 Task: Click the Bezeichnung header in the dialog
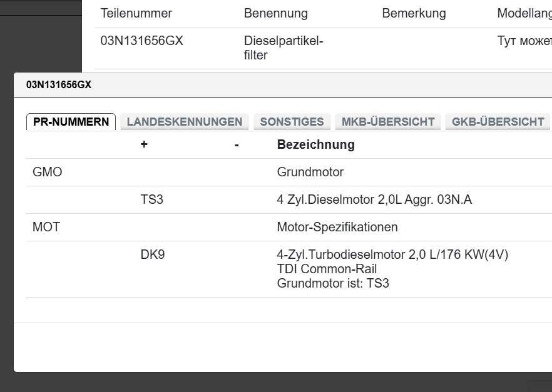pos(315,144)
